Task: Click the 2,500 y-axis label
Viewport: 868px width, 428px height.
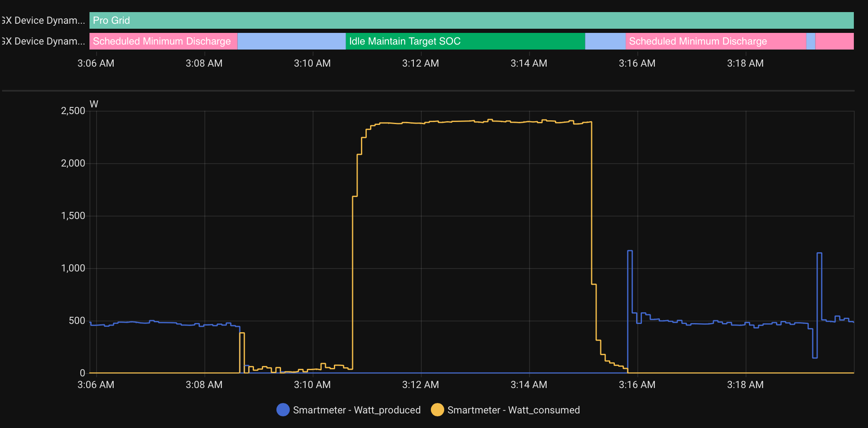Action: [73, 111]
